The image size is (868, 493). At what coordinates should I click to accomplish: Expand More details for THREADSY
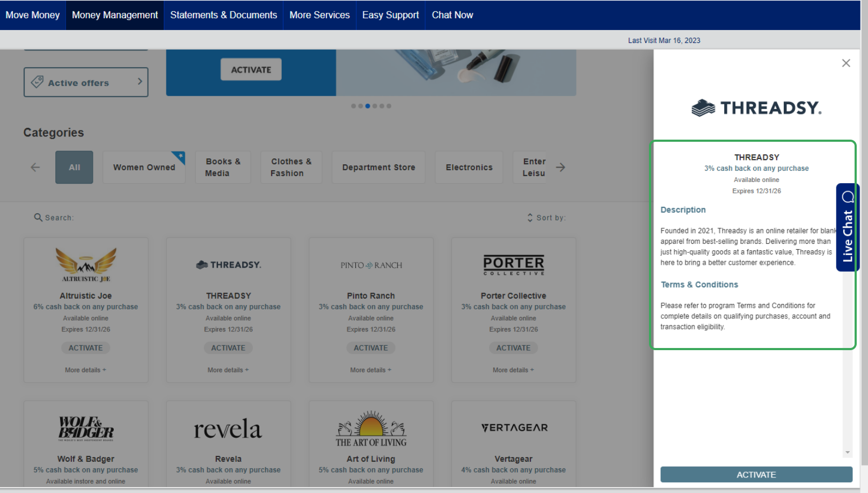click(x=228, y=370)
